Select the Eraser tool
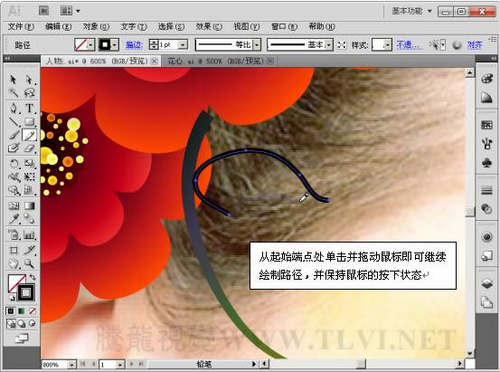500x372 pixels. 29,148
